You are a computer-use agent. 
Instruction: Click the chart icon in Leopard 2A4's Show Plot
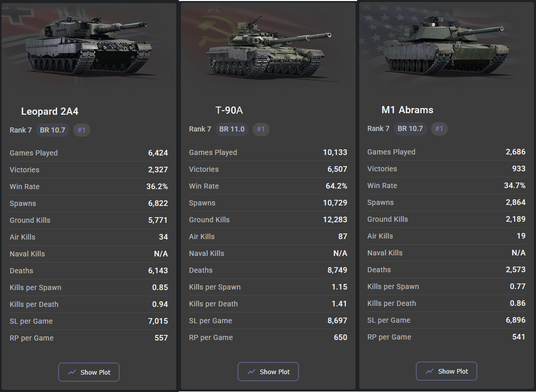[72, 372]
